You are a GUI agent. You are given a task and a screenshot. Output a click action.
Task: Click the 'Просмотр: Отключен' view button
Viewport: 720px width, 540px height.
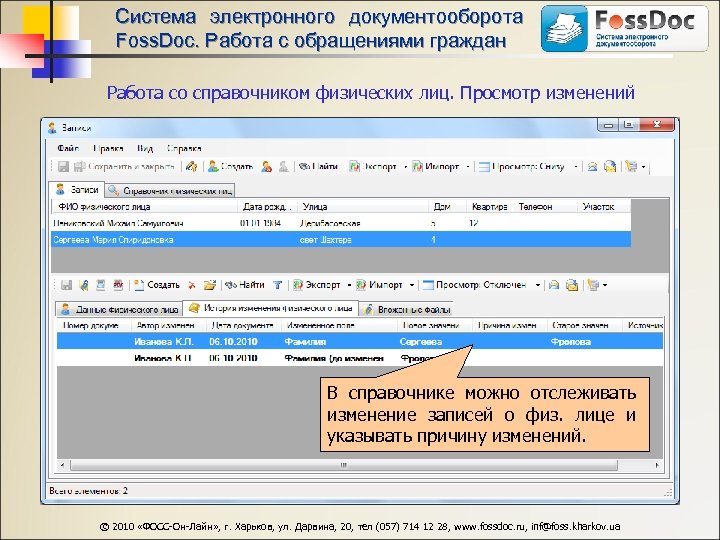[474, 285]
